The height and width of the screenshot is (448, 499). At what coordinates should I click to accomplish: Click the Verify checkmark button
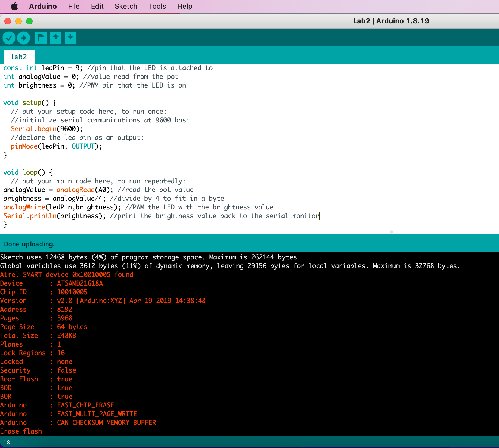pyautogui.click(x=9, y=38)
